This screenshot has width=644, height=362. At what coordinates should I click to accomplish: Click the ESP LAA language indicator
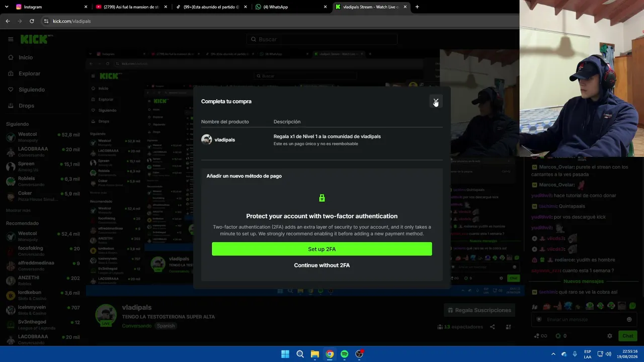(x=588, y=354)
